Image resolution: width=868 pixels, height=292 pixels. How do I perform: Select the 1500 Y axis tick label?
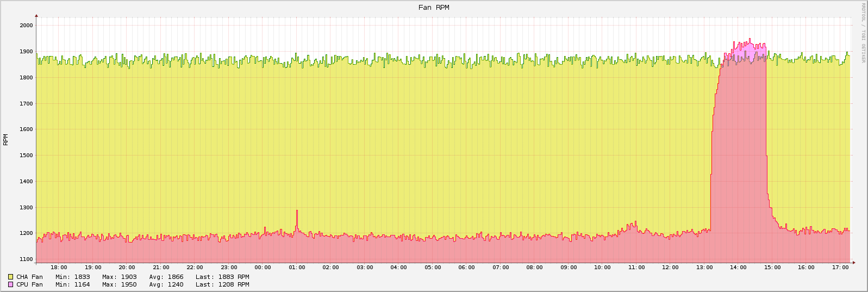click(26, 156)
